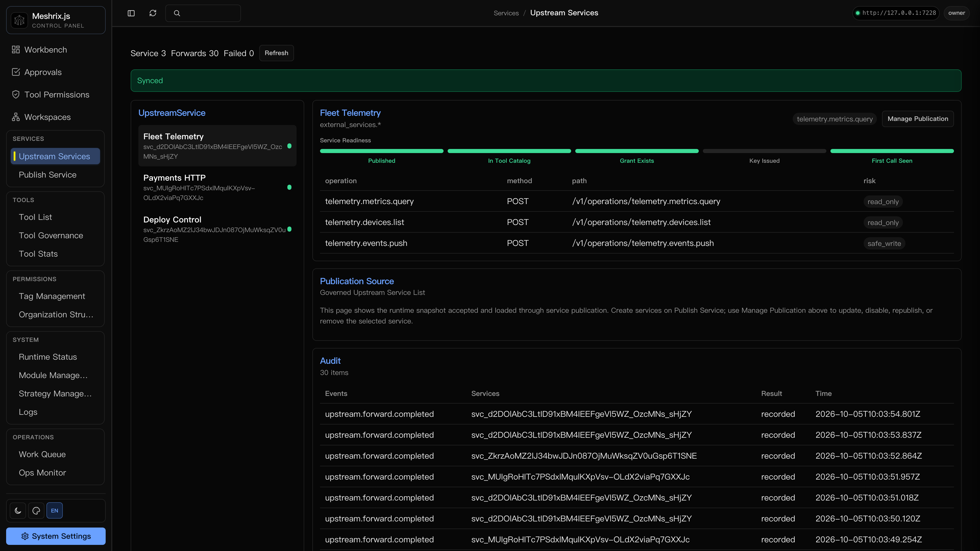The image size is (980, 551).
Task: Select Deploy Control service
Action: click(x=217, y=229)
